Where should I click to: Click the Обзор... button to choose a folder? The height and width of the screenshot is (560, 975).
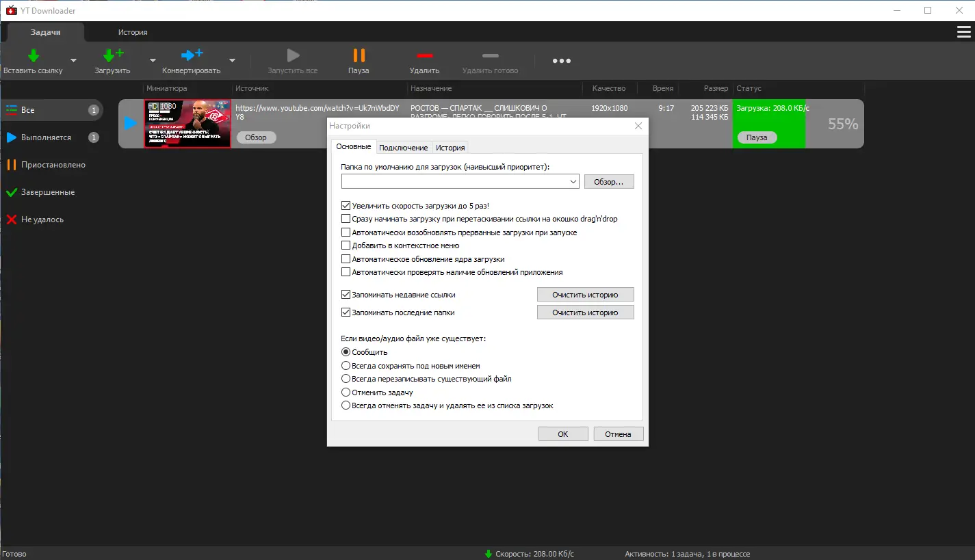coord(608,181)
